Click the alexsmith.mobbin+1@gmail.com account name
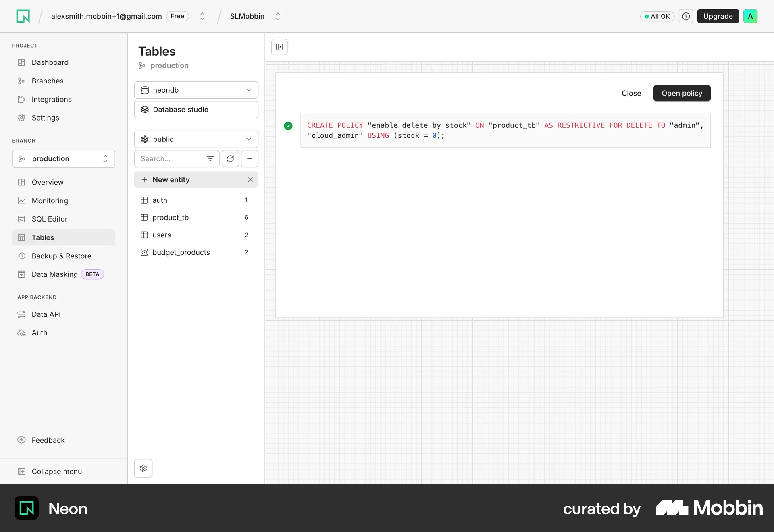774x532 pixels. click(106, 16)
